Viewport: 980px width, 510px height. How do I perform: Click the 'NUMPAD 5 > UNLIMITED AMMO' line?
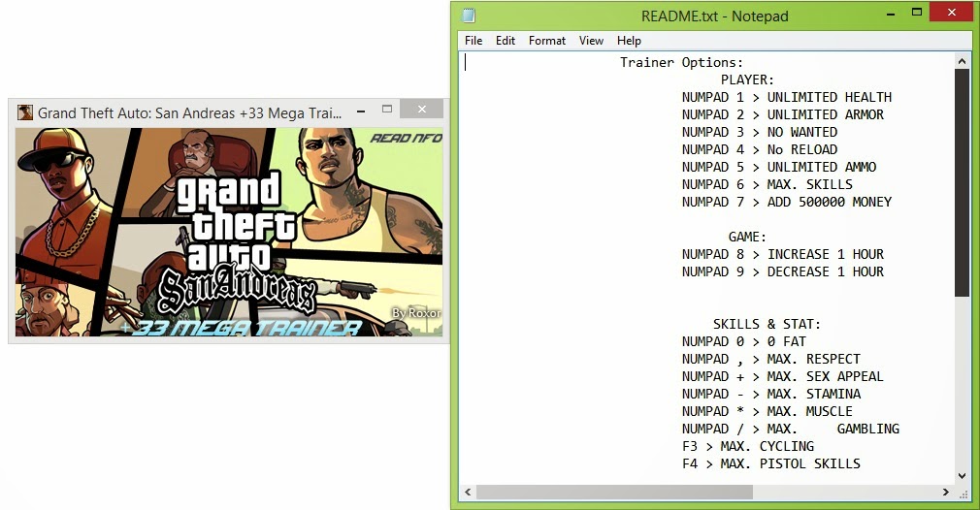pyautogui.click(x=779, y=168)
